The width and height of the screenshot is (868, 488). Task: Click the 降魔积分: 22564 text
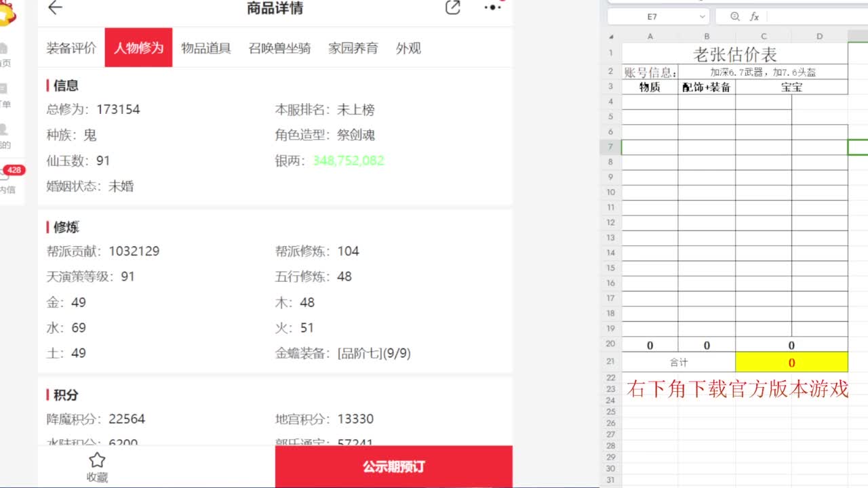pos(96,419)
